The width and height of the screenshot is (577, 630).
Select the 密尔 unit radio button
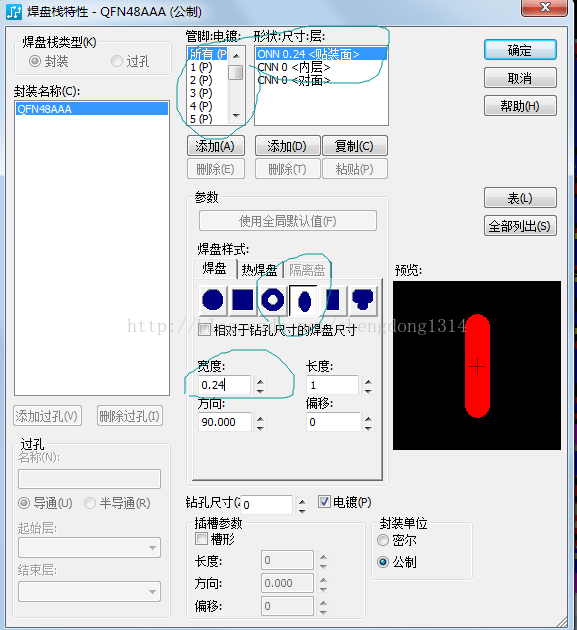pos(383,540)
